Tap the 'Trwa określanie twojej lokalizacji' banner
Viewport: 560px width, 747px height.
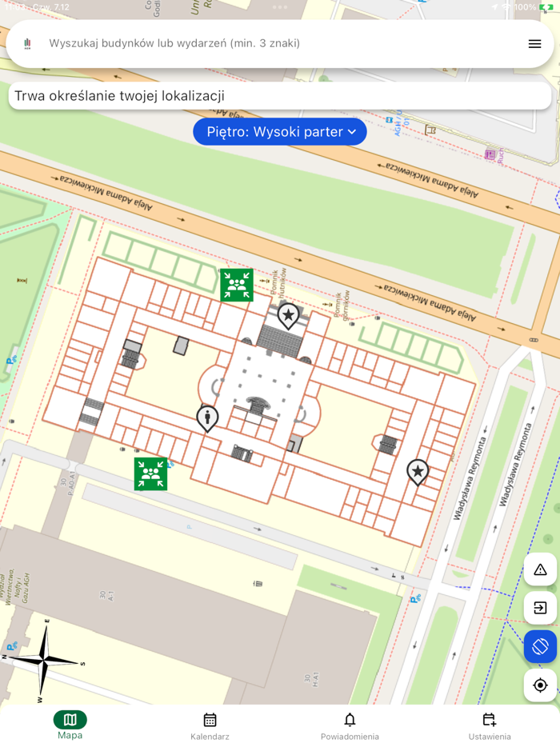(280, 96)
